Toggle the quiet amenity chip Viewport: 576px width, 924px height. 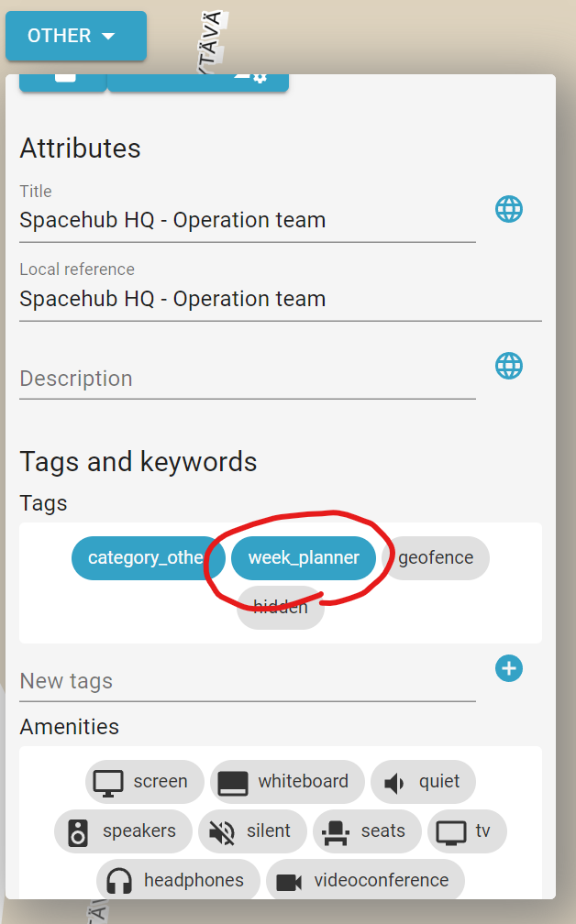click(424, 781)
